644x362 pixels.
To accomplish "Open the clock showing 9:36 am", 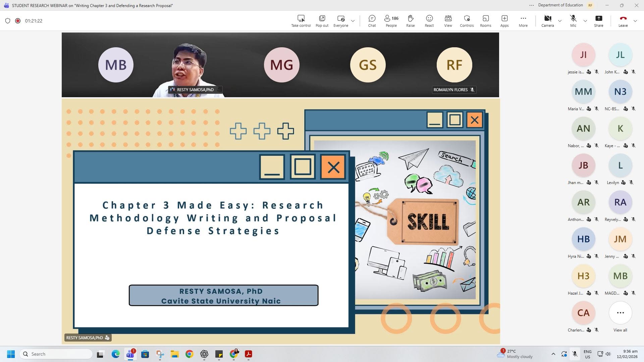I will coord(627,354).
